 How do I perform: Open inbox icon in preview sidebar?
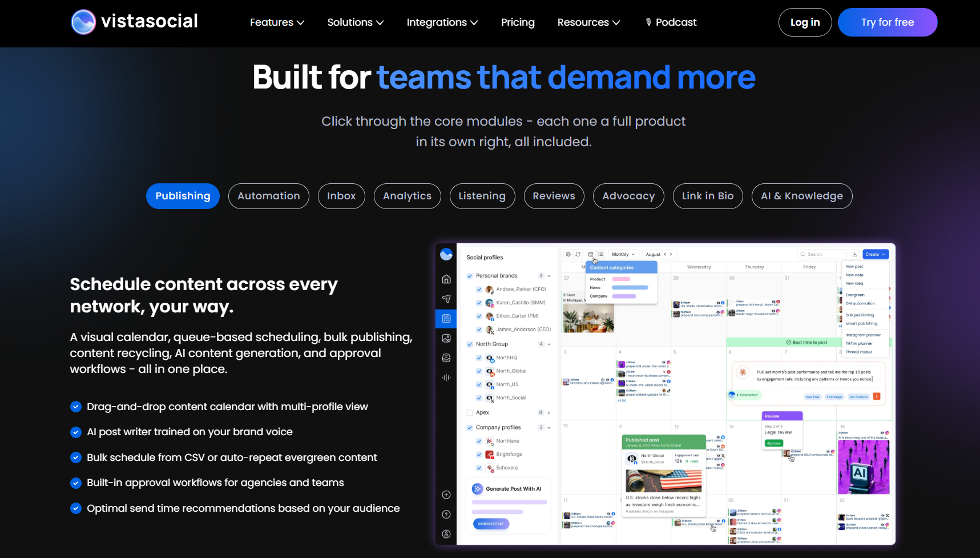[446, 358]
